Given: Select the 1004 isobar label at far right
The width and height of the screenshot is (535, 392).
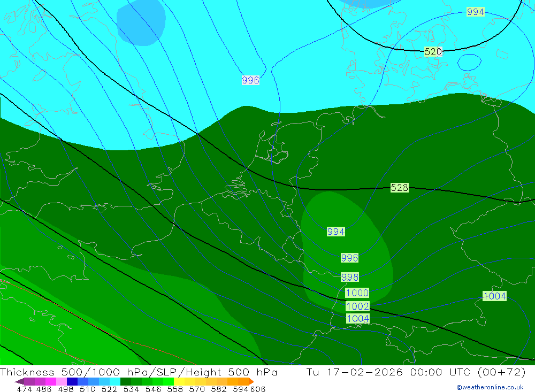Looking at the screenshot, I should point(495,296).
